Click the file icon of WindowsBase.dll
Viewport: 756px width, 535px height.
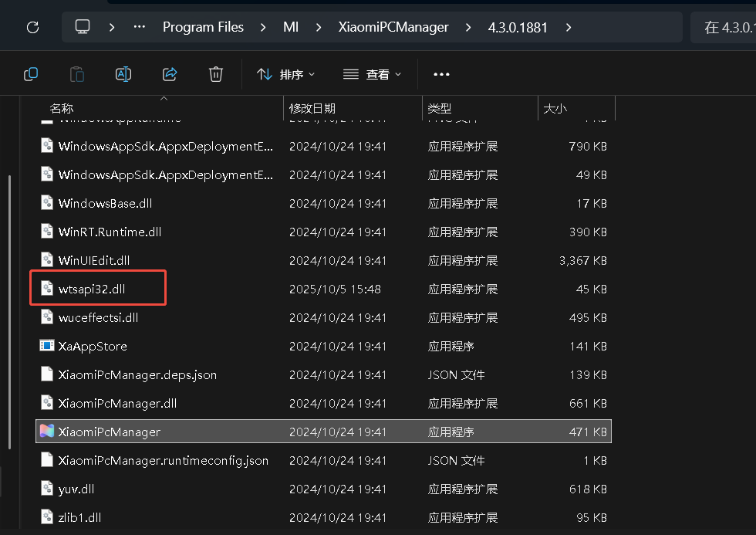click(x=47, y=202)
